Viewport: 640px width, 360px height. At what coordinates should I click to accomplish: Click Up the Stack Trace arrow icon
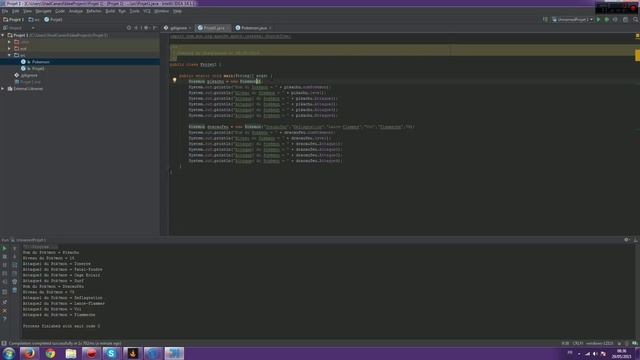tap(15, 248)
